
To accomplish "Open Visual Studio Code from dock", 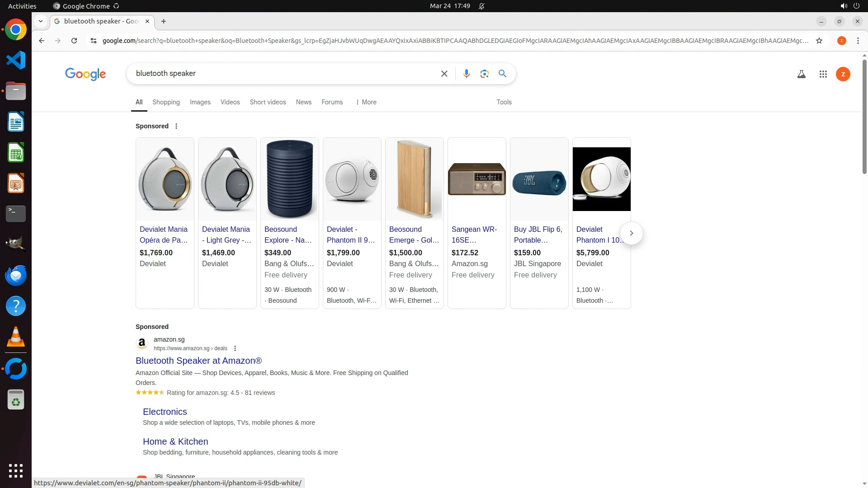I will 16,60.
